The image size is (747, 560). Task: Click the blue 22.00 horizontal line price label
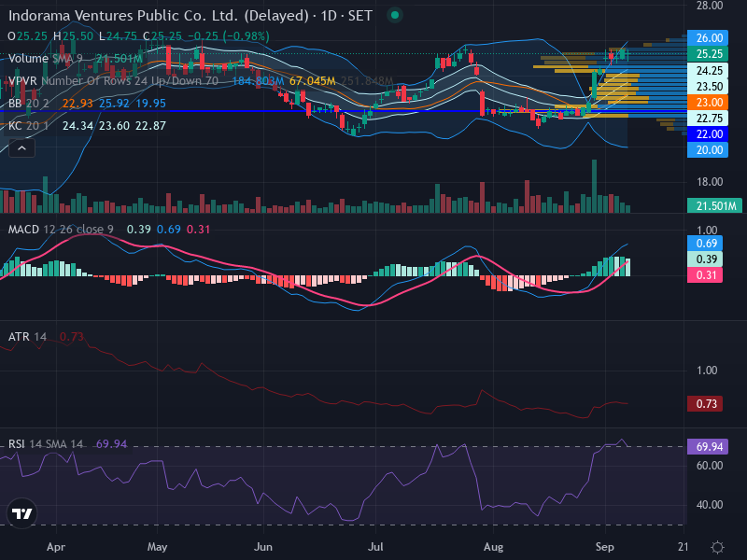tap(708, 134)
